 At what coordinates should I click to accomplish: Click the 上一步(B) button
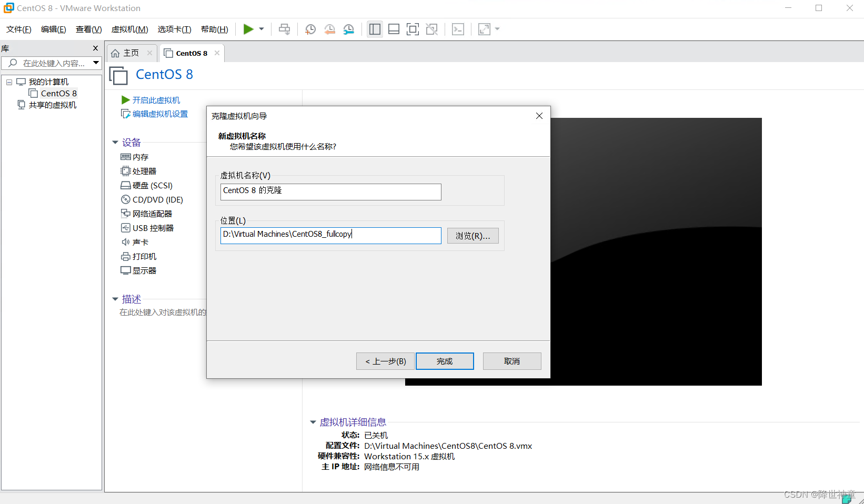coord(385,361)
